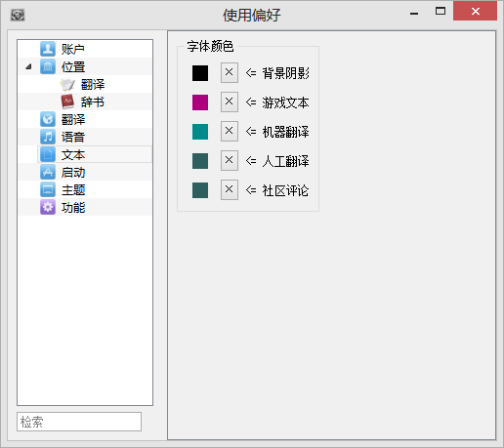Viewport: 504px width, 448px height.
Task: Select the 辞书 dictionary book icon
Action: point(67,102)
